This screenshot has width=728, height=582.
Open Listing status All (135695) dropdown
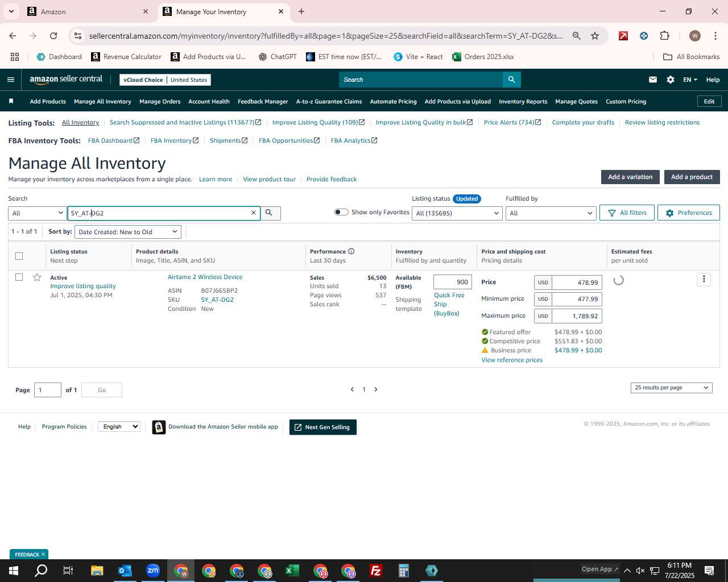click(457, 213)
